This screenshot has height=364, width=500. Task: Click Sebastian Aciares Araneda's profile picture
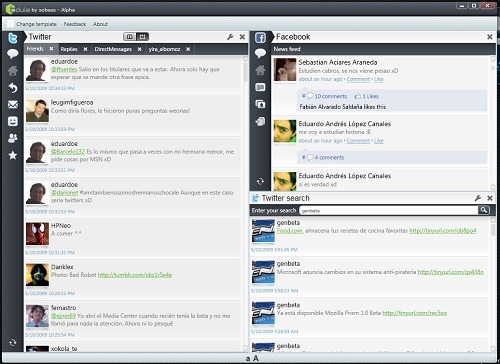pyautogui.click(x=285, y=70)
